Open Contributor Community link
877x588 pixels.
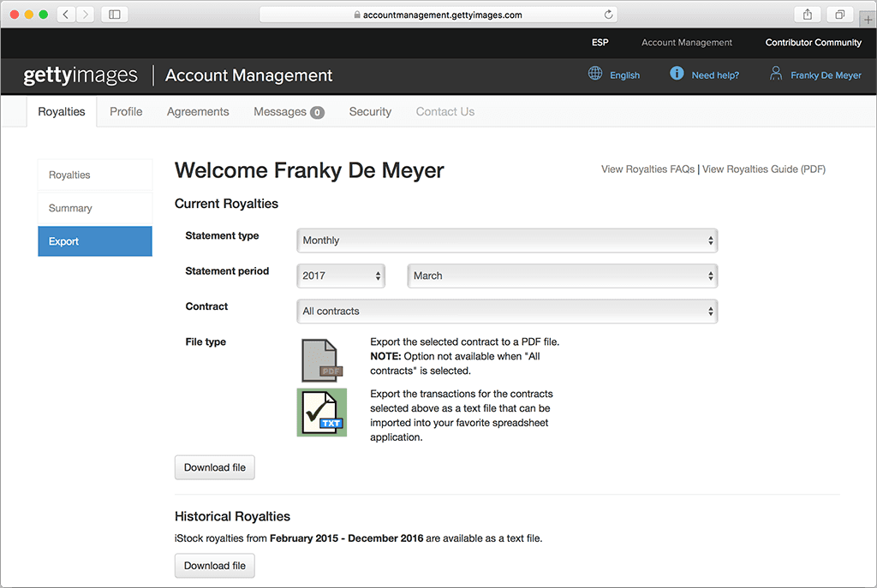click(814, 43)
